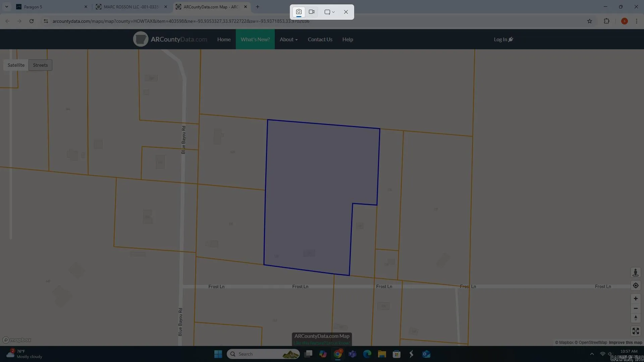Switch map to Streets view
Image resolution: width=644 pixels, height=362 pixels.
(x=40, y=65)
